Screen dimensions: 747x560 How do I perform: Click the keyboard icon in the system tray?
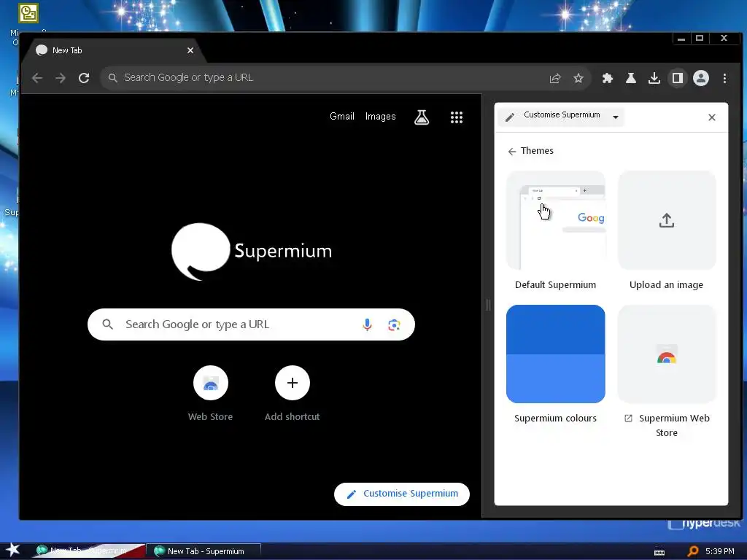click(659, 553)
